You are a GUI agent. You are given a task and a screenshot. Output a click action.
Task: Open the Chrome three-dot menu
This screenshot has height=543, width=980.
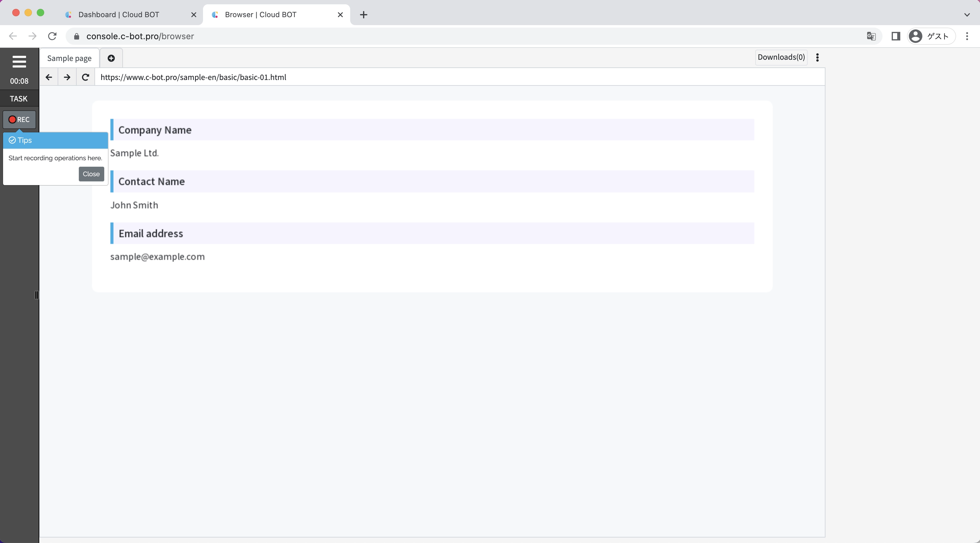967,36
